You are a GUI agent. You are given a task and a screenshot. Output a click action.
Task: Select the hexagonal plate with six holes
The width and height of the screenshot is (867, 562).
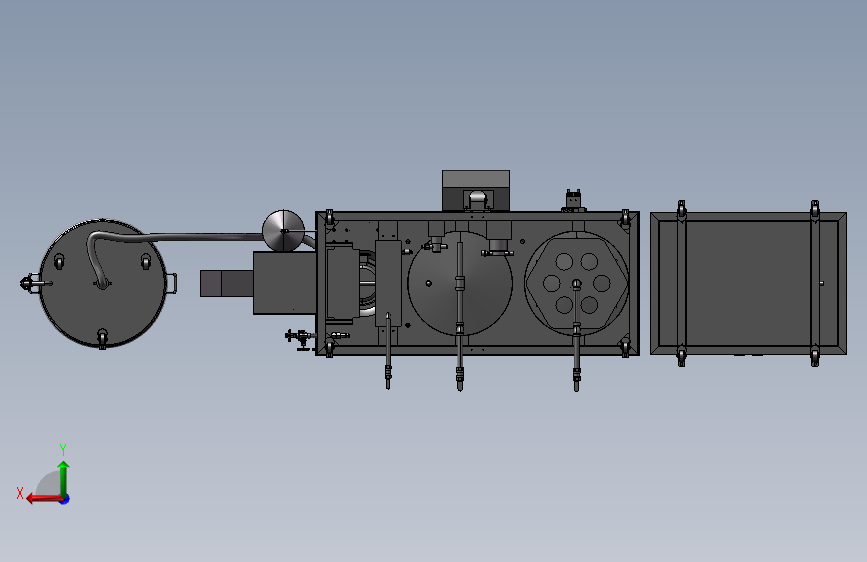pyautogui.click(x=577, y=283)
